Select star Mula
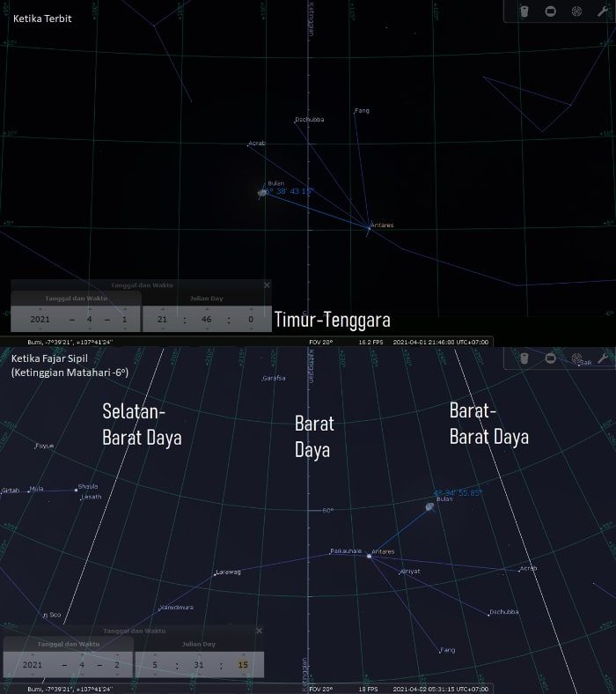 [29, 491]
